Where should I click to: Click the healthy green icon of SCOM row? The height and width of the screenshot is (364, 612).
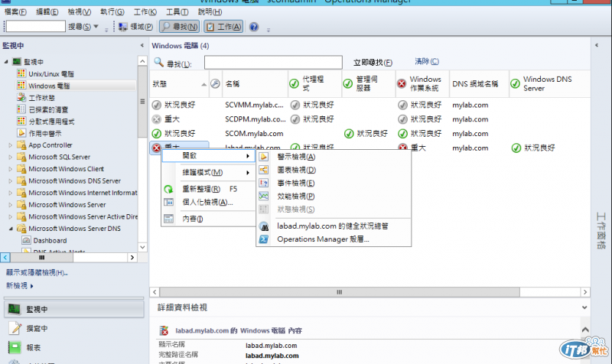[x=157, y=134]
